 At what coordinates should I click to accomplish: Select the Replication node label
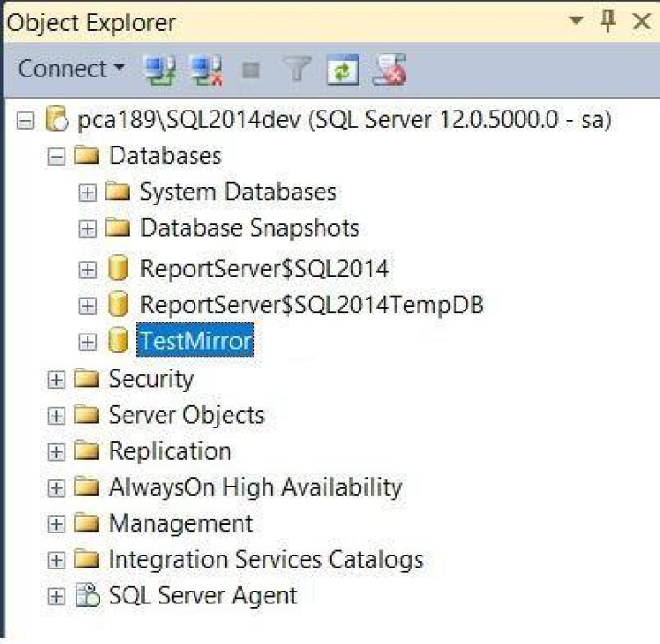coord(170,451)
